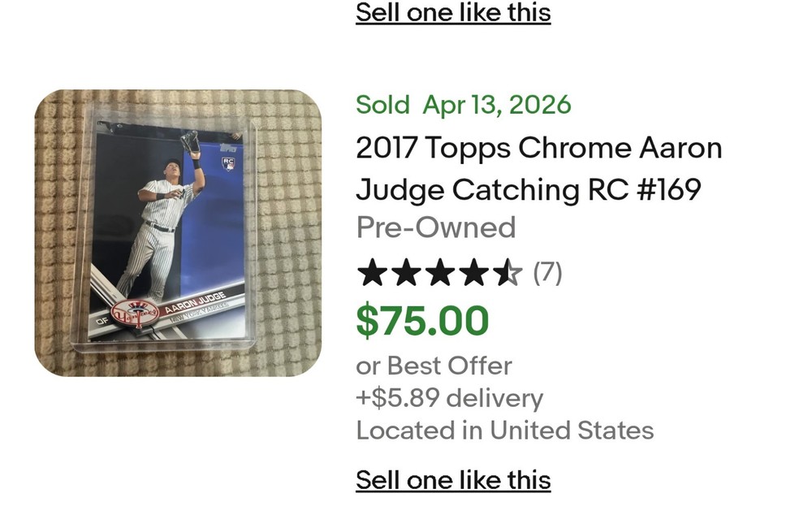This screenshot has height=528, width=812.
Task: Click the "Sold Apr 13, 2026" status text
Action: click(463, 105)
